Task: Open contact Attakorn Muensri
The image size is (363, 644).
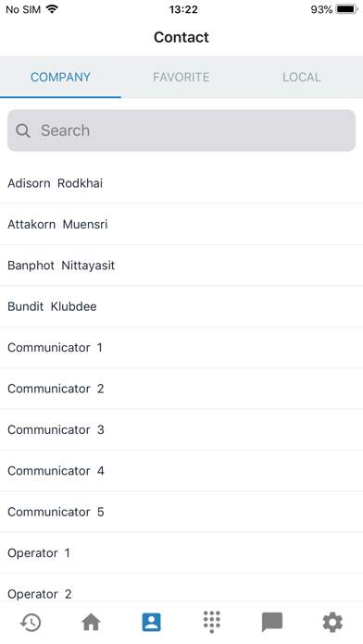Action: pyautogui.click(x=181, y=224)
